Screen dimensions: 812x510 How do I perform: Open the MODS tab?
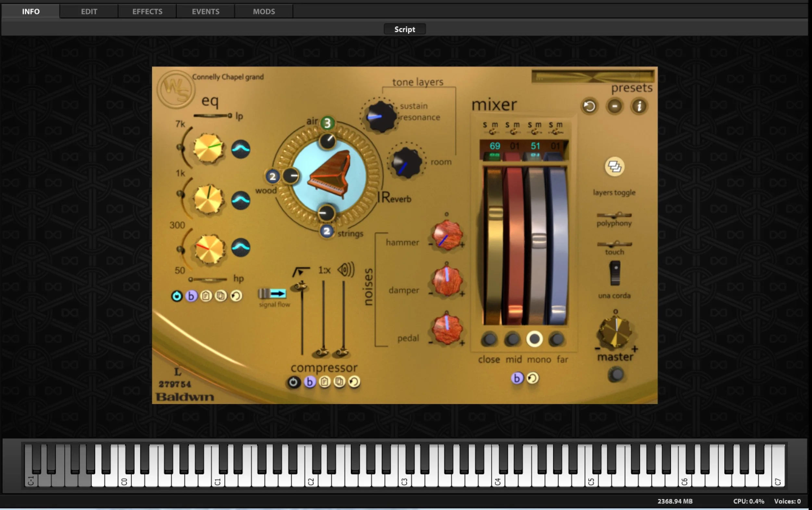pos(264,11)
